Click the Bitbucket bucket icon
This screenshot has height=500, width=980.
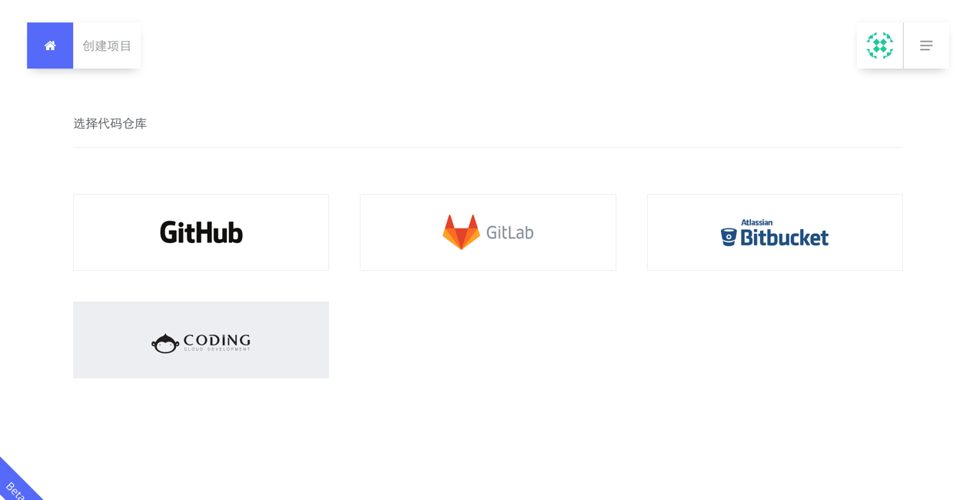click(x=729, y=237)
